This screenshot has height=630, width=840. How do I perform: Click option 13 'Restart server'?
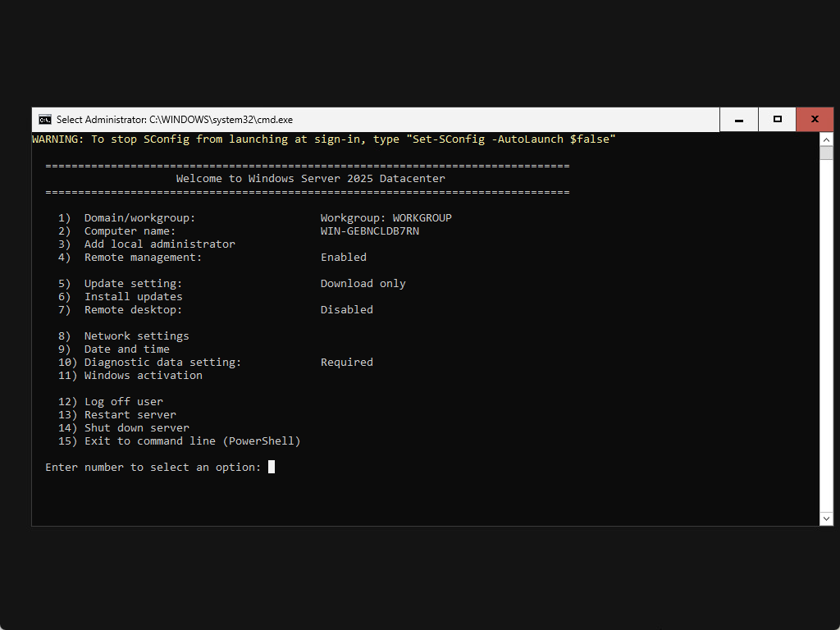click(130, 414)
